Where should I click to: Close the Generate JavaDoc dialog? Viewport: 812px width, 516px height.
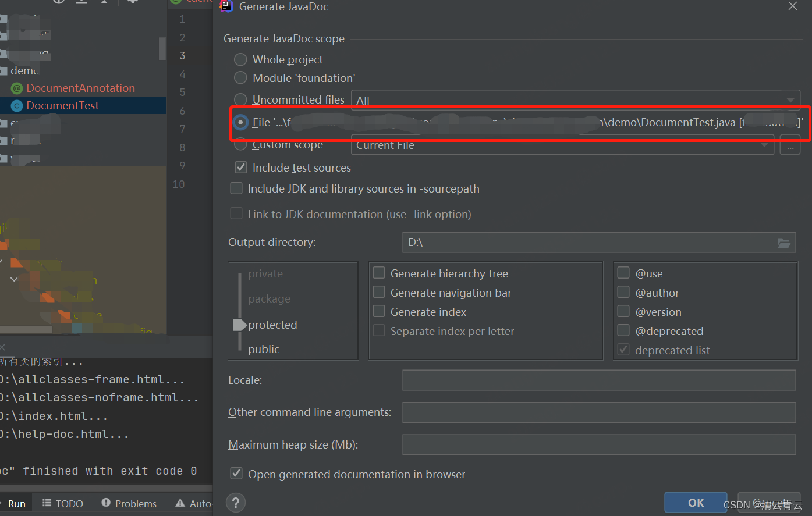click(793, 6)
